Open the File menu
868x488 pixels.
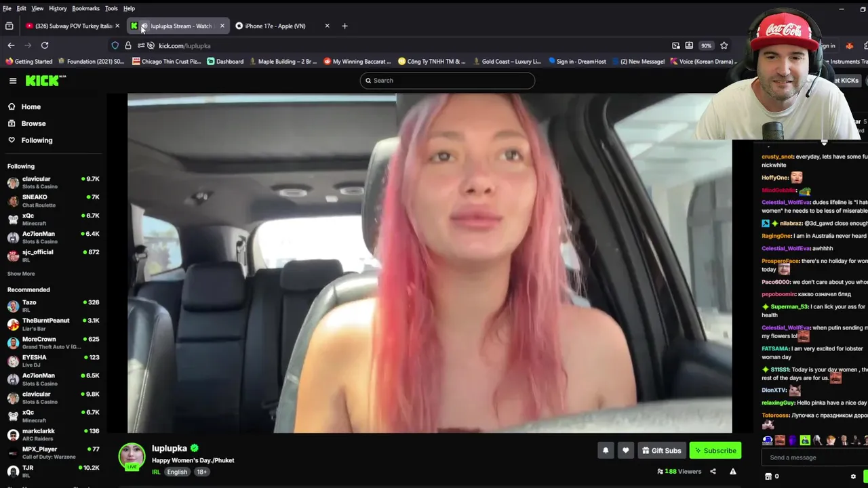[x=7, y=8]
